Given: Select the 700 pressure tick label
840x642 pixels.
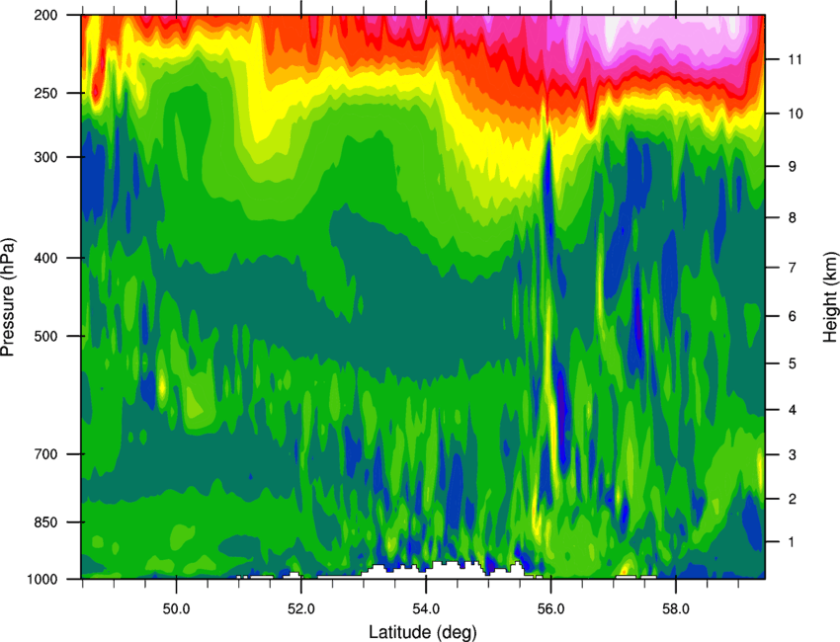Looking at the screenshot, I should [x=45, y=454].
